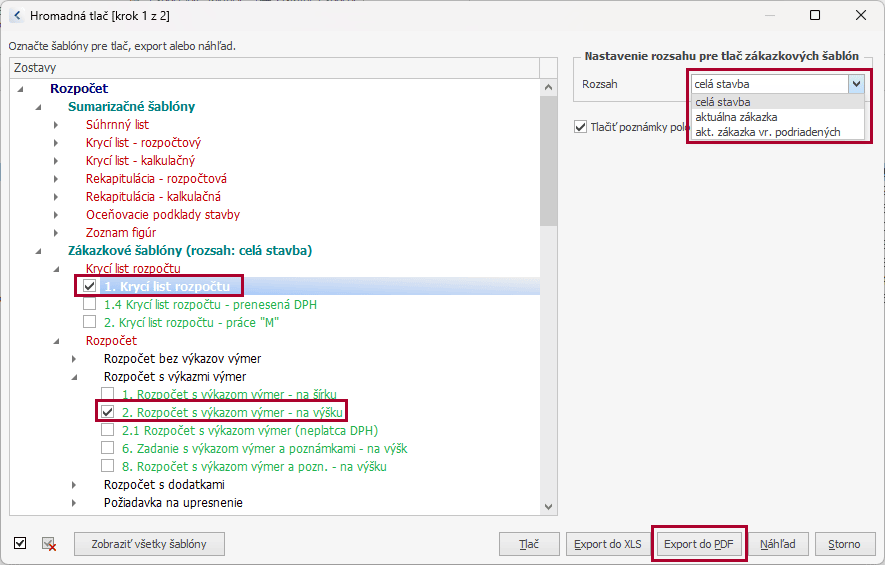Expand the 'Súhrnný list' tree node
Viewport: 885px width, 565px height.
click(57, 125)
